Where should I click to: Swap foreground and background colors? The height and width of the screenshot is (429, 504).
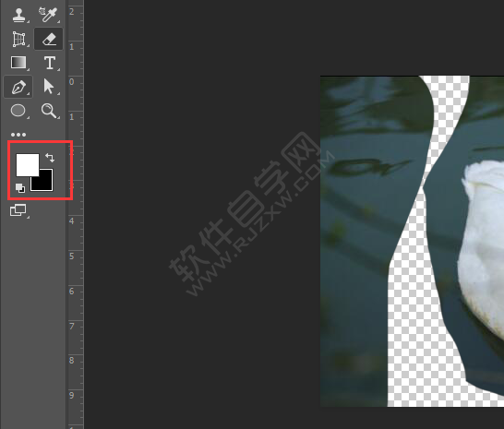(50, 158)
